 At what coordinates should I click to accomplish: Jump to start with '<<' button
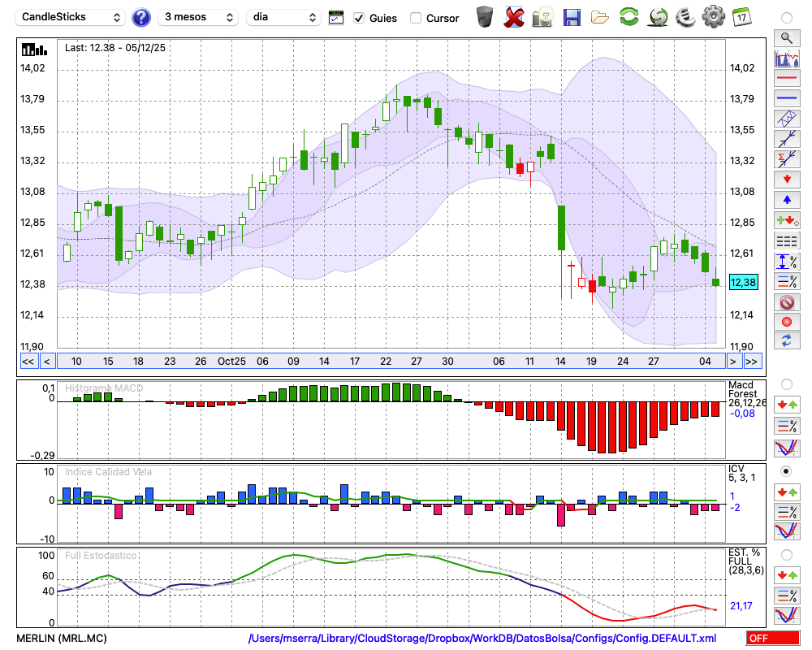pyautogui.click(x=28, y=362)
